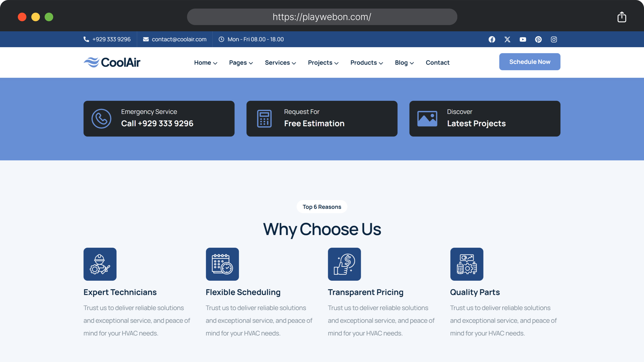Open the Products nav item
This screenshot has height=362, width=644.
[x=364, y=62]
